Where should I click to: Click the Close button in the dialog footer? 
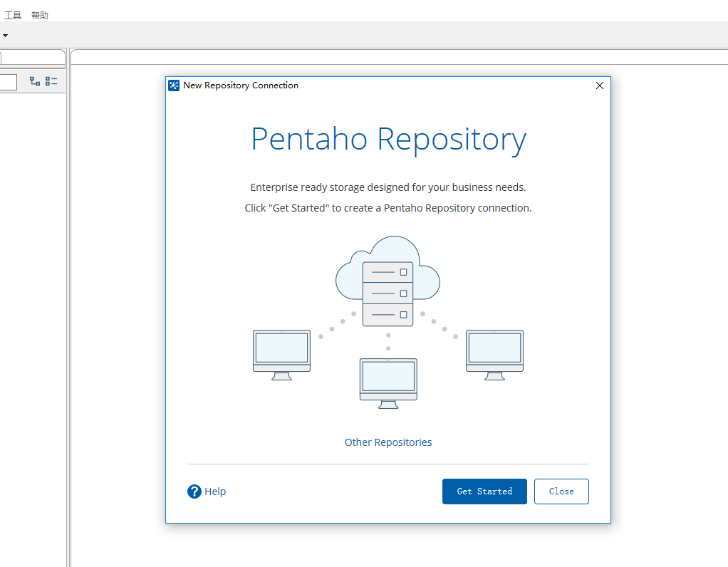pos(561,491)
